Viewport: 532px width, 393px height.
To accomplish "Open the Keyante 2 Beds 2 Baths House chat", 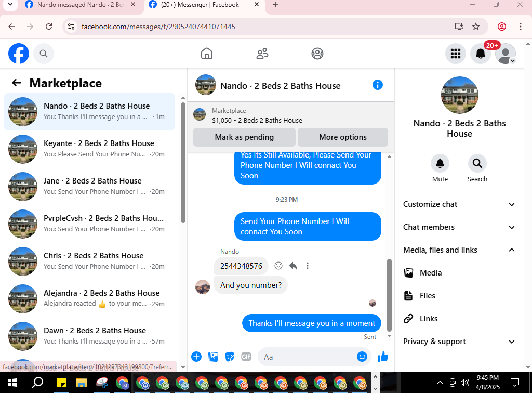I will [x=89, y=149].
